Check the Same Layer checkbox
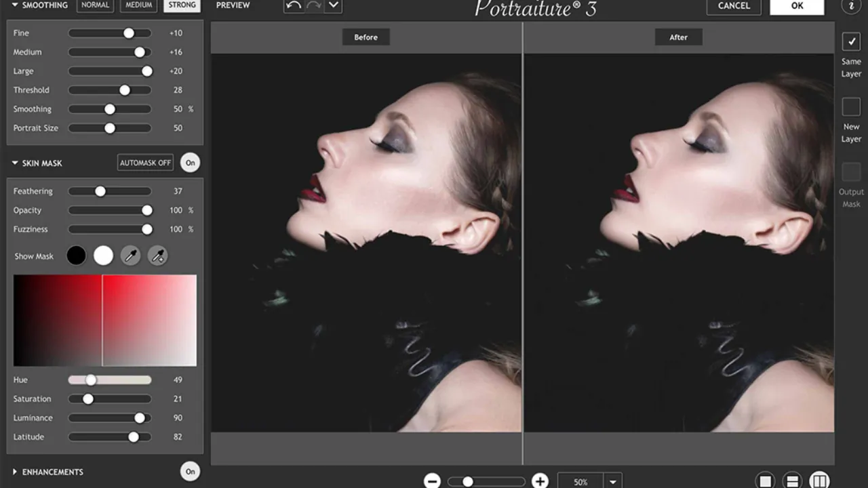 point(851,41)
